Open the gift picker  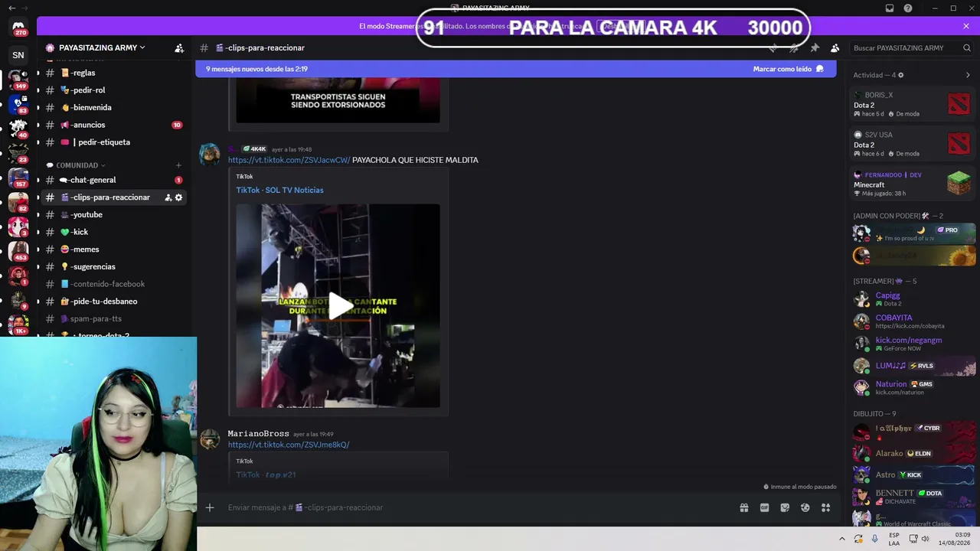[x=743, y=507]
